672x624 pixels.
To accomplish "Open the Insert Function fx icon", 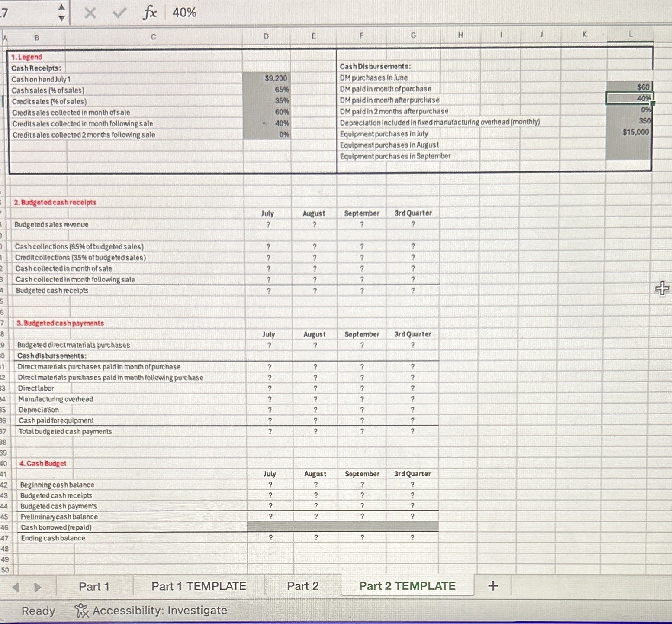I will tap(150, 13).
